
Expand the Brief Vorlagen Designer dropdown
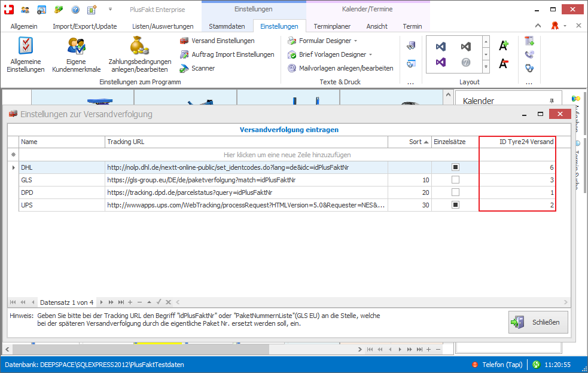pos(370,54)
